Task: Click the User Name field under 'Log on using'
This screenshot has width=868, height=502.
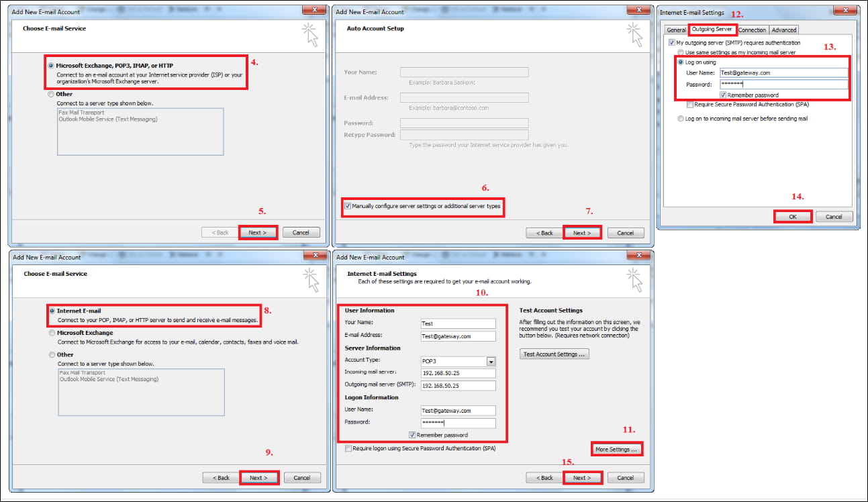Action: [784, 72]
